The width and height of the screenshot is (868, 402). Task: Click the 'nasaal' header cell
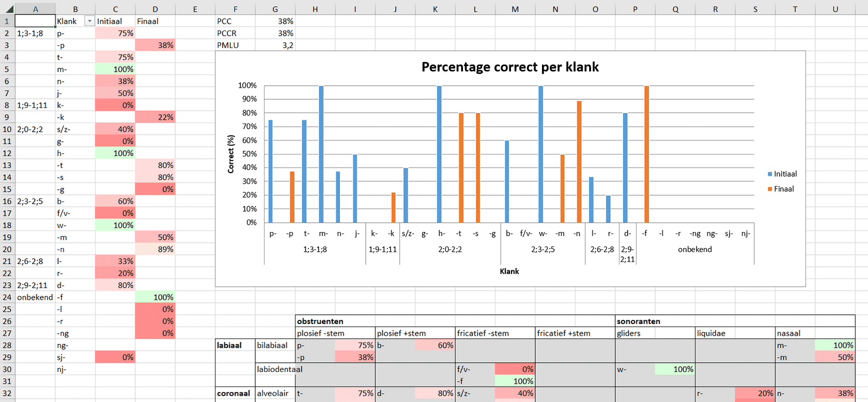point(815,333)
